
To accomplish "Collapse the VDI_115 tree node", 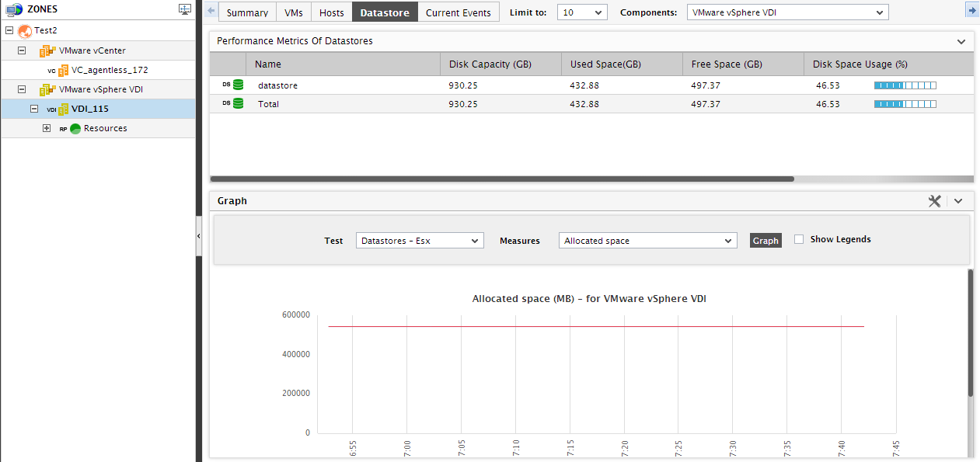I will click(34, 109).
